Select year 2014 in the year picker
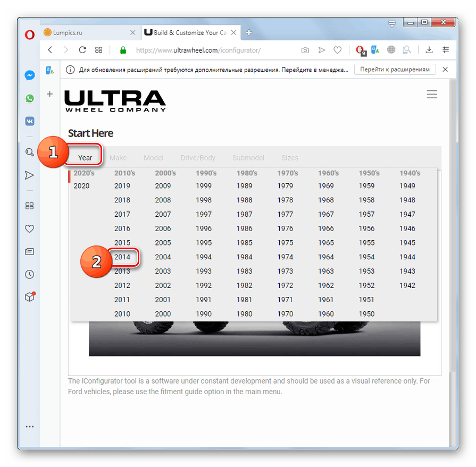This screenshot has height=467, width=476. point(122,257)
